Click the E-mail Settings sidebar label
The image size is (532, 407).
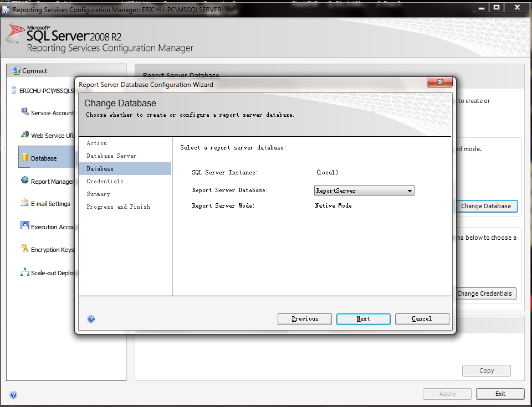coord(50,204)
